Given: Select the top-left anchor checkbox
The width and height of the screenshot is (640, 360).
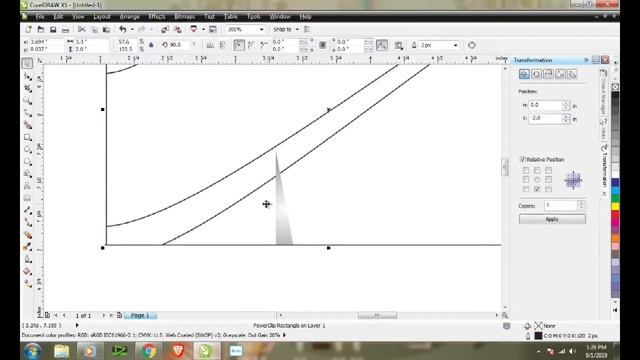Looking at the screenshot, I should [x=526, y=171].
